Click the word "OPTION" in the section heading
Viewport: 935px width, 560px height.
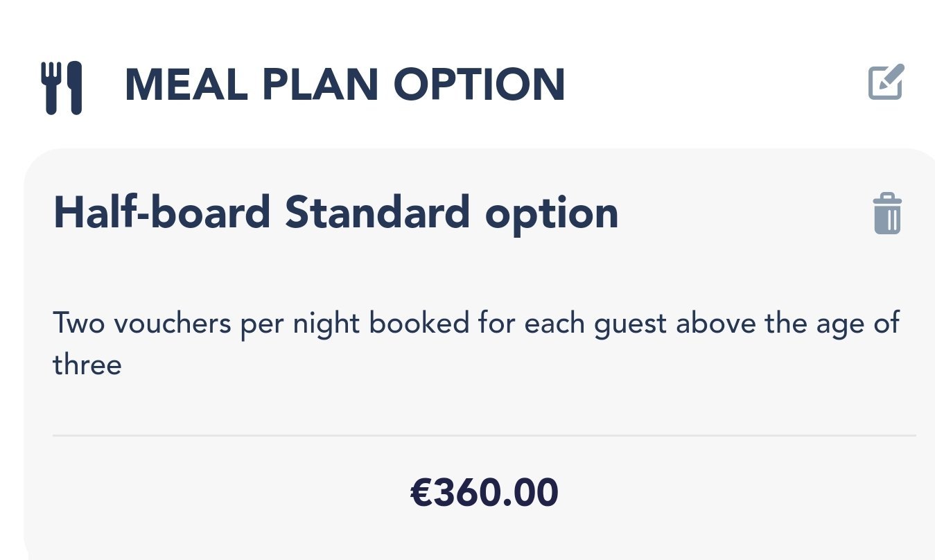(480, 85)
